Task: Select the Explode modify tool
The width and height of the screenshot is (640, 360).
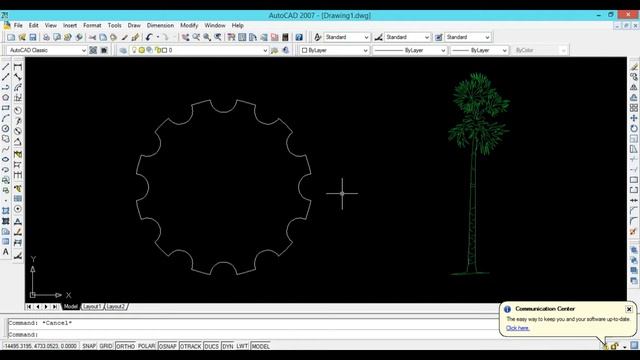Action: (634, 231)
